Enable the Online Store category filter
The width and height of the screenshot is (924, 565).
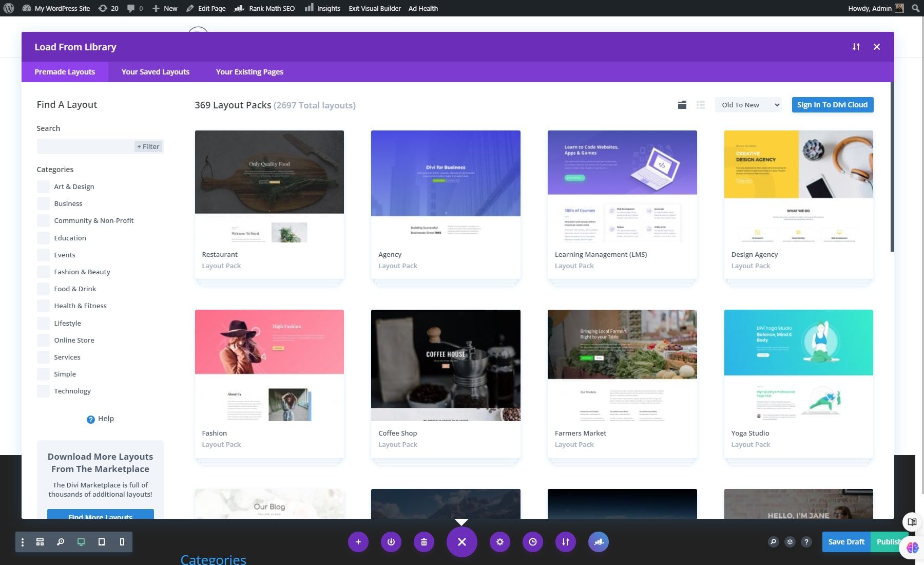pyautogui.click(x=43, y=340)
